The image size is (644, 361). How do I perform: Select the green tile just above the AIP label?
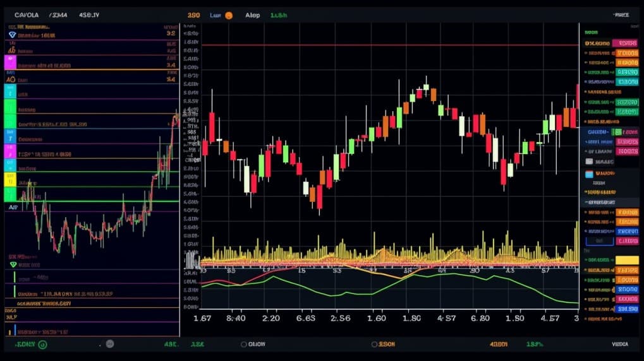point(10,194)
